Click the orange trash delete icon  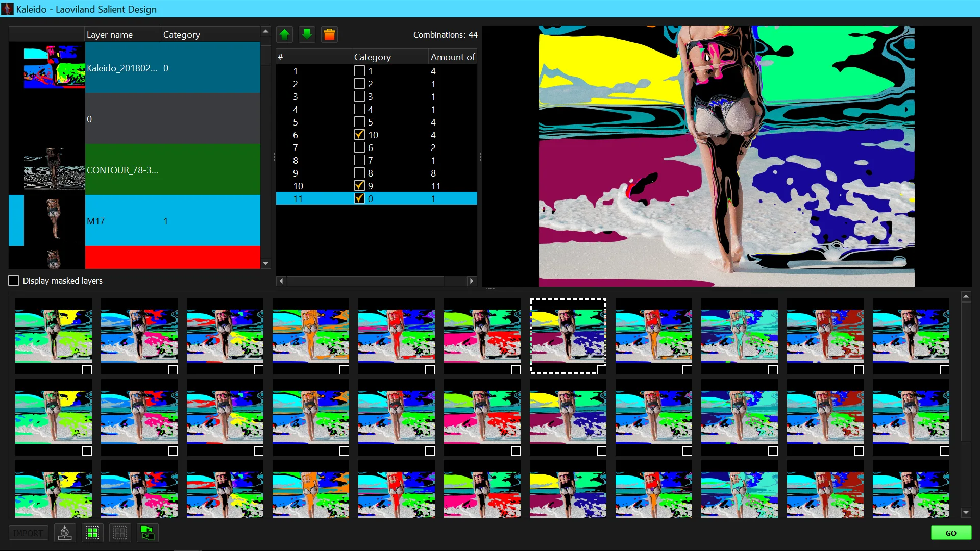click(x=329, y=35)
